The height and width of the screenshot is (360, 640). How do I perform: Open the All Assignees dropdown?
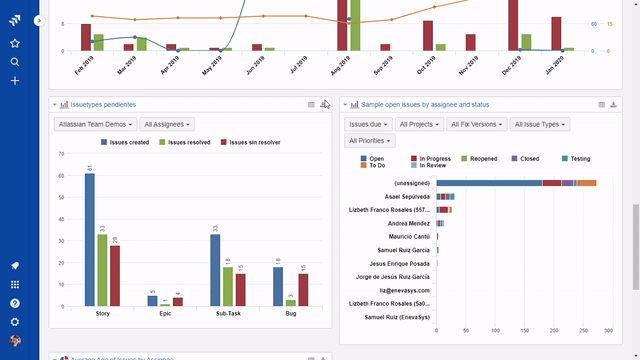tap(167, 124)
